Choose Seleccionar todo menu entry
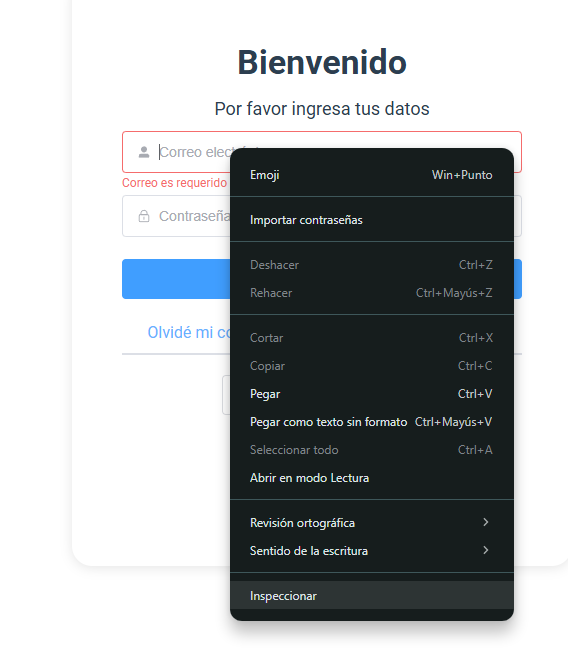568x662 pixels. (x=372, y=450)
